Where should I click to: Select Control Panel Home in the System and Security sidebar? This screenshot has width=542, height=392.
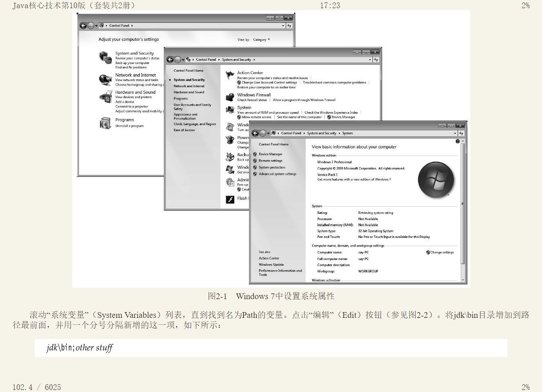[x=189, y=70]
